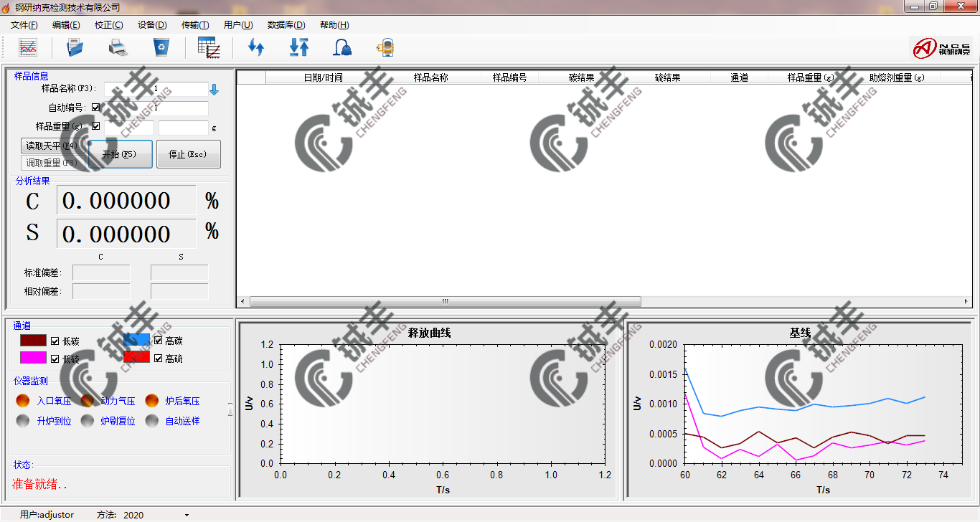Toggle the 高硫 channel checkbox
Screen dimensions: 980x522
158,359
